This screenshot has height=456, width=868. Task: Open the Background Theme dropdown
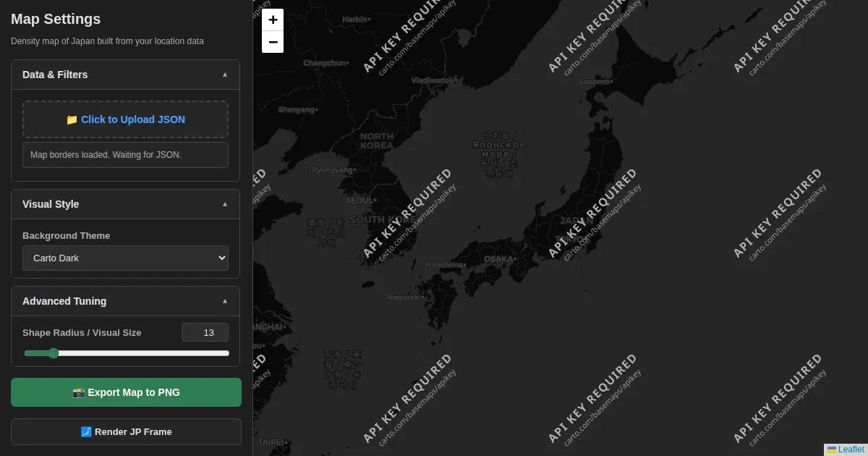click(x=125, y=258)
